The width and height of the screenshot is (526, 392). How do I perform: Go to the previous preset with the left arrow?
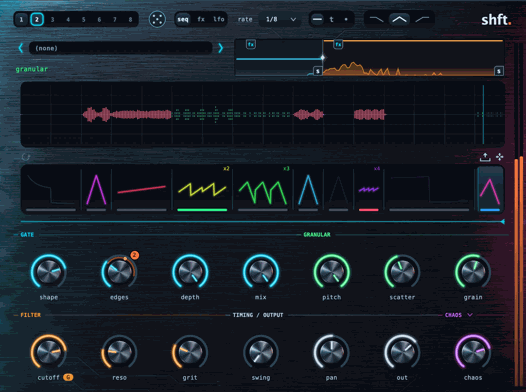(21, 48)
